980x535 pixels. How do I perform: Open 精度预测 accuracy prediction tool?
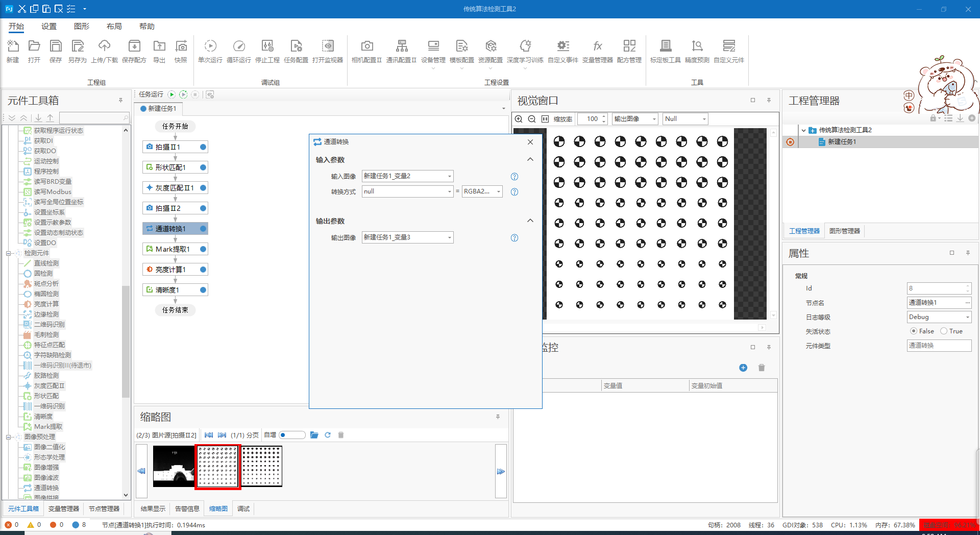(697, 51)
